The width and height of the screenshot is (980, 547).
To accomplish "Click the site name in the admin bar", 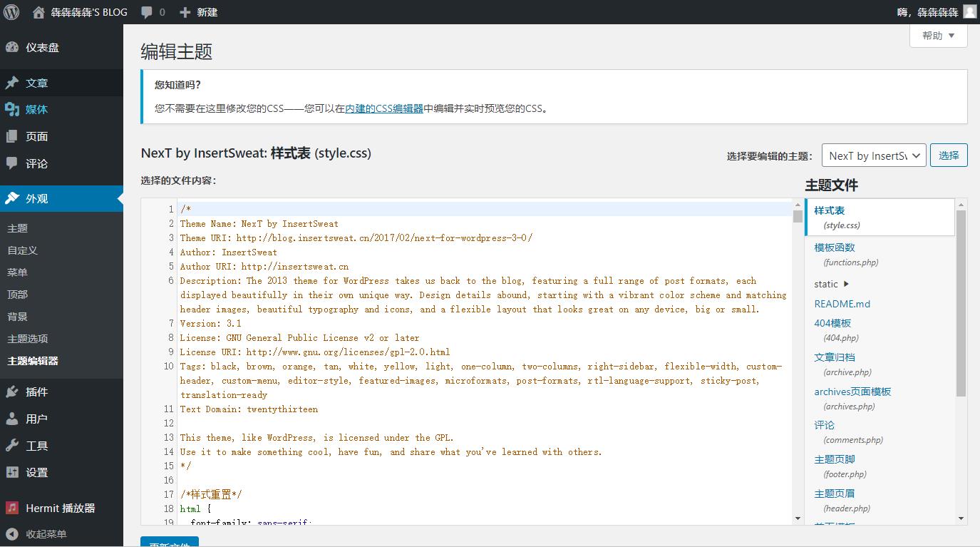I will [x=89, y=12].
